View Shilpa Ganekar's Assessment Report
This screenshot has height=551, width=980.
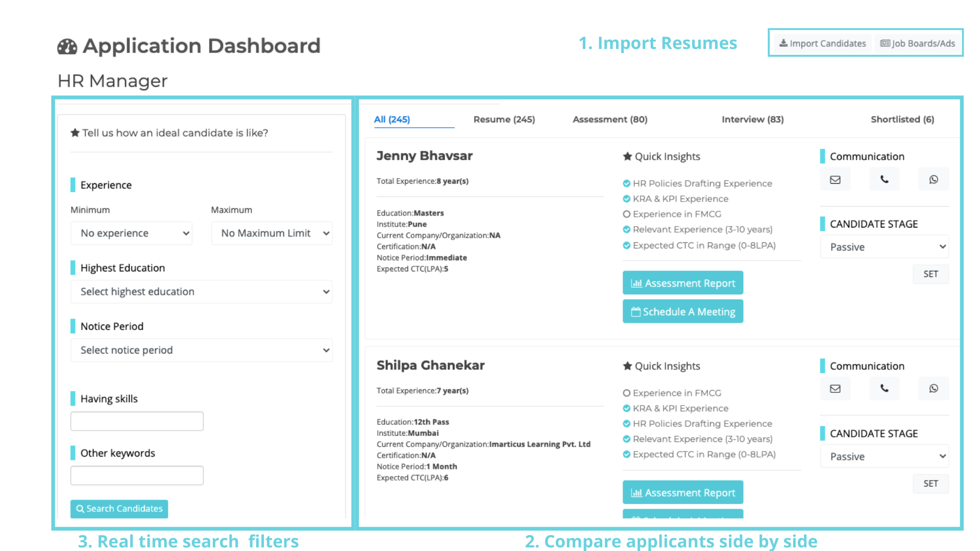(682, 493)
